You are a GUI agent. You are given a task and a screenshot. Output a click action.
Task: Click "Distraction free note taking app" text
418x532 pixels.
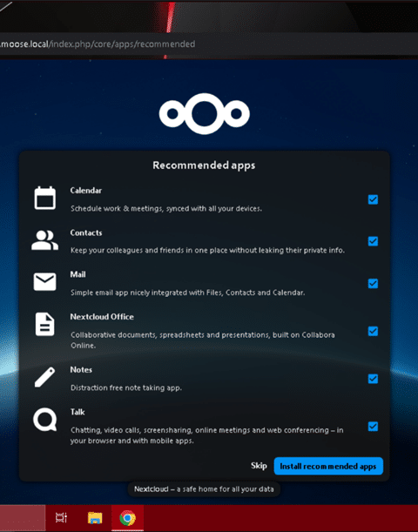pyautogui.click(x=126, y=387)
